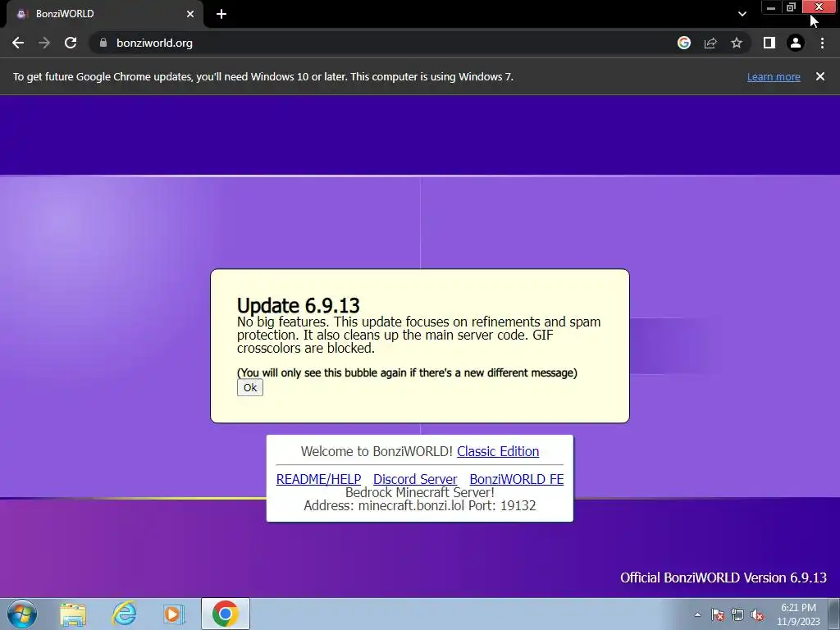Open the Chrome profile menu

pos(796,43)
